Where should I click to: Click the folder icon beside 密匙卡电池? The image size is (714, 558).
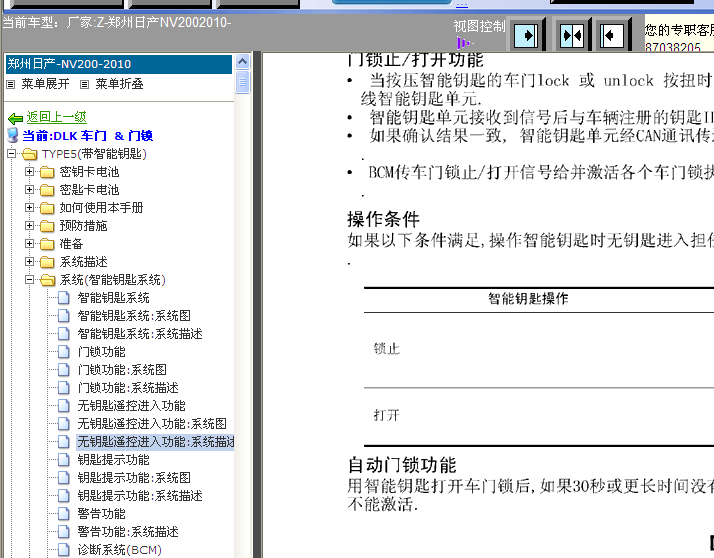47,190
